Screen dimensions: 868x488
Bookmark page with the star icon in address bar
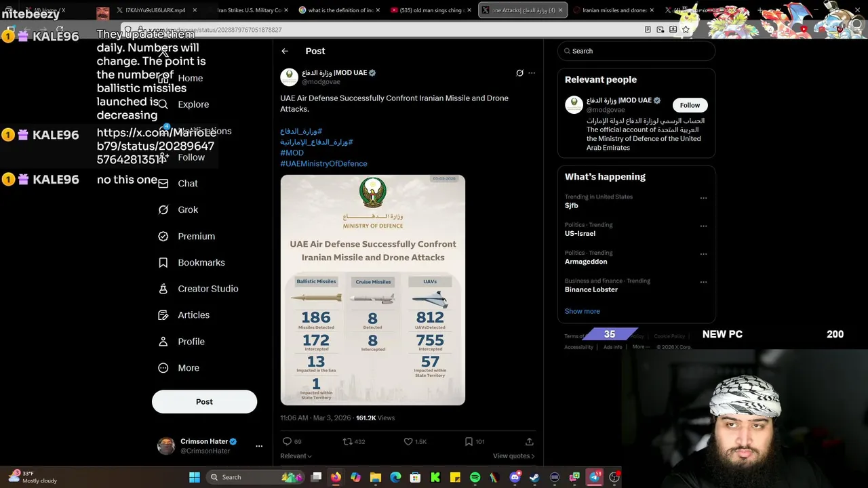pyautogui.click(x=686, y=30)
